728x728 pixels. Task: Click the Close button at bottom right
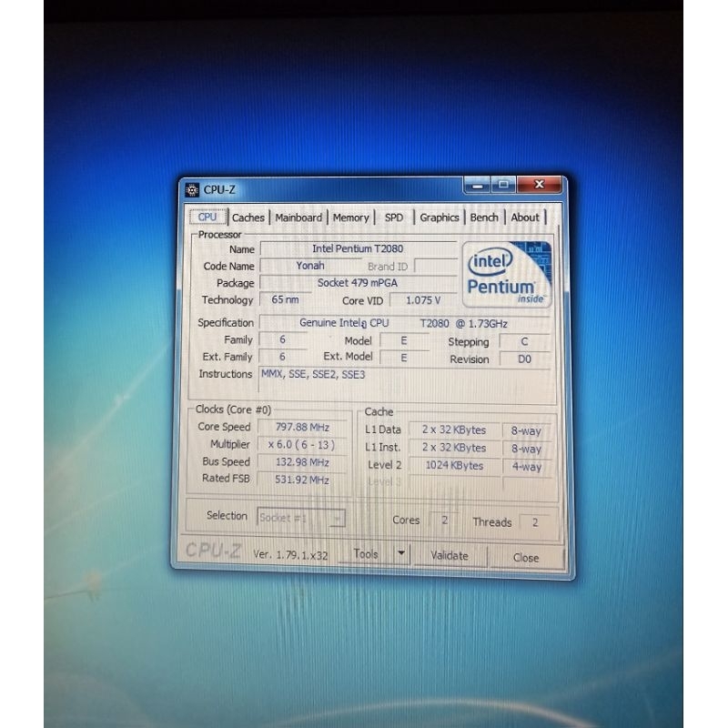click(526, 557)
